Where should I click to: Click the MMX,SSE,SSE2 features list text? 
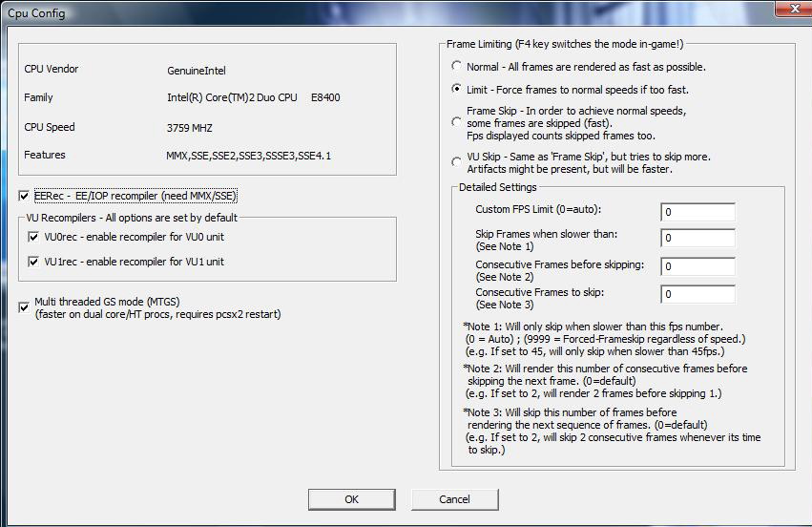(249, 156)
